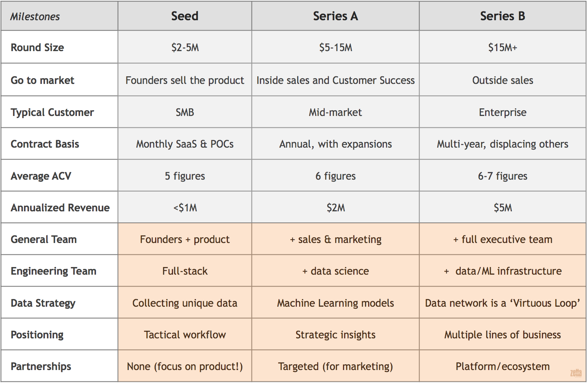Select the 'None (focus on product!)' cell
Screen dimensions: 588x383
185,366
